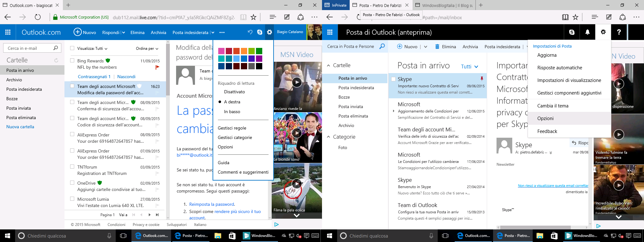Viewport: 644px width, 242px height.
Task: Open File Explorer from the left taskbar
Action: pos(218,236)
